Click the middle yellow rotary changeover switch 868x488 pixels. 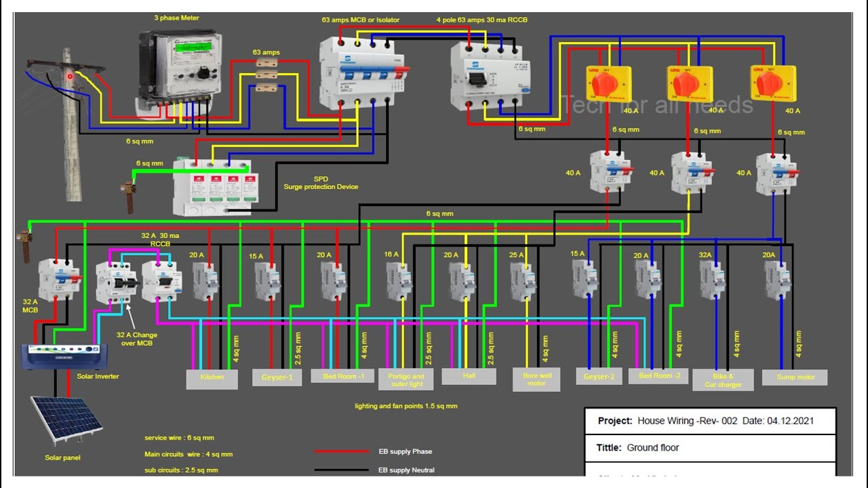(690, 83)
